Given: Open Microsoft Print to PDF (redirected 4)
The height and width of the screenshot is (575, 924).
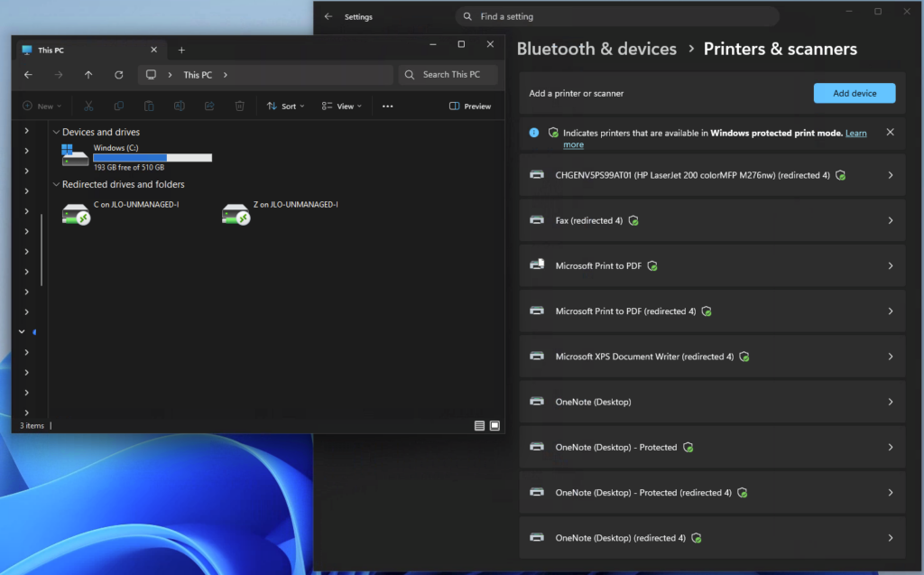Looking at the screenshot, I should coord(712,311).
